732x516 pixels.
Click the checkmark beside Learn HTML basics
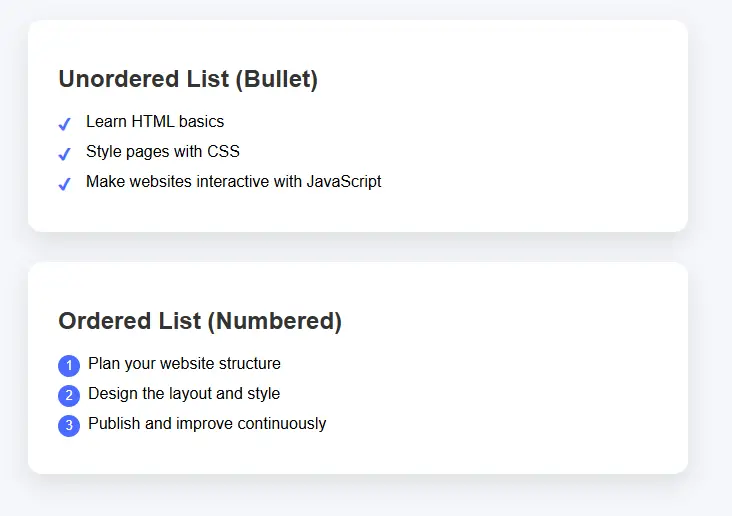coord(64,124)
